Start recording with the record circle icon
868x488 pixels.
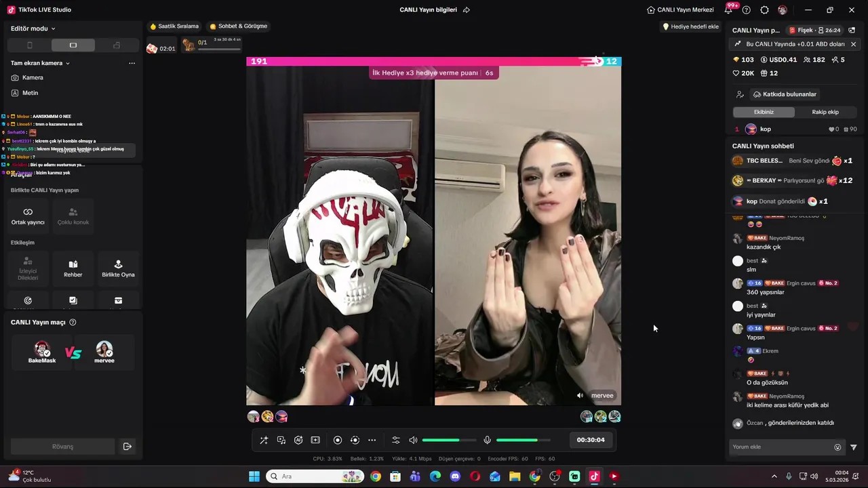coord(338,440)
